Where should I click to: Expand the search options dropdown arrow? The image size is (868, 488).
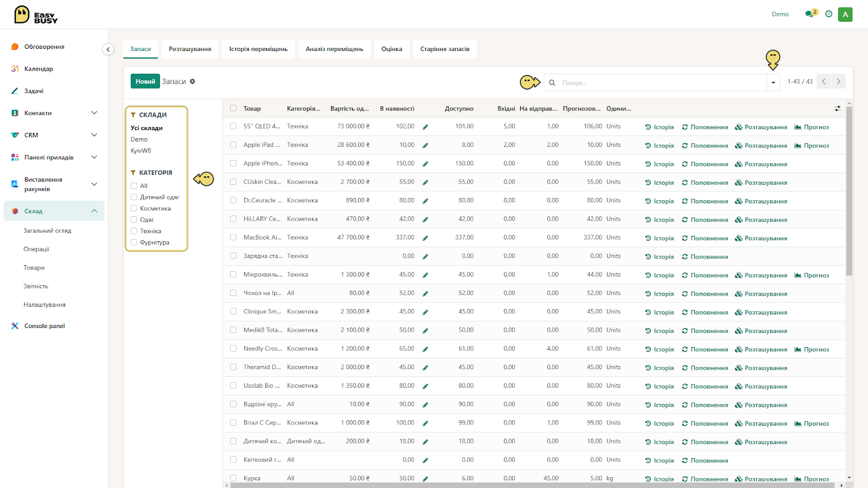pos(773,82)
